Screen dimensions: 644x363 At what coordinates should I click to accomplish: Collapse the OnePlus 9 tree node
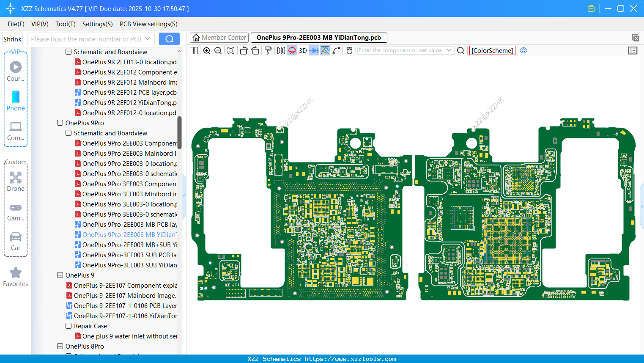click(60, 275)
